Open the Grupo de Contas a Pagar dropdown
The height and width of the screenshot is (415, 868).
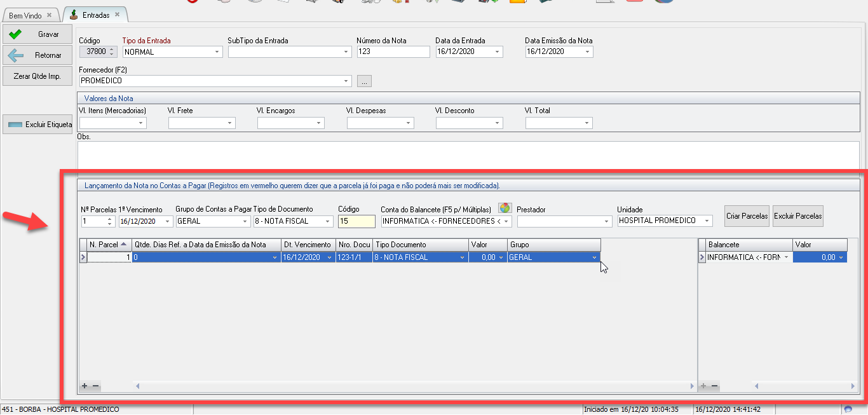pyautogui.click(x=245, y=221)
